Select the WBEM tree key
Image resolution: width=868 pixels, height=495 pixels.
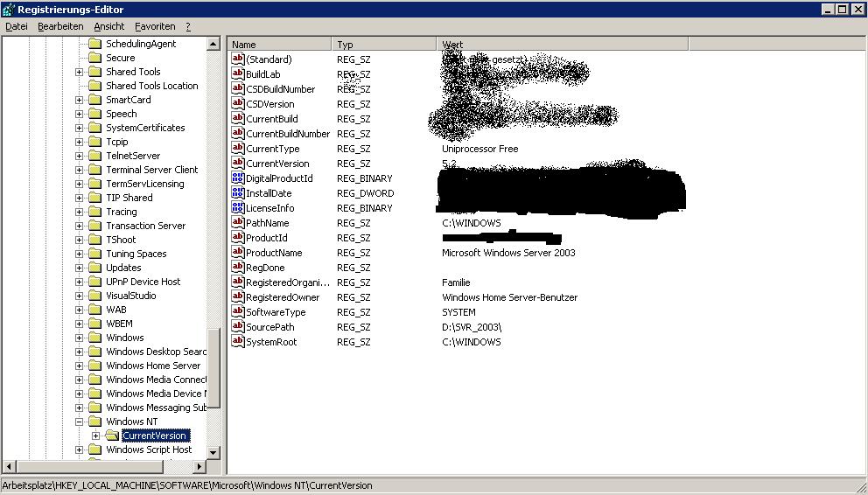[x=119, y=324]
